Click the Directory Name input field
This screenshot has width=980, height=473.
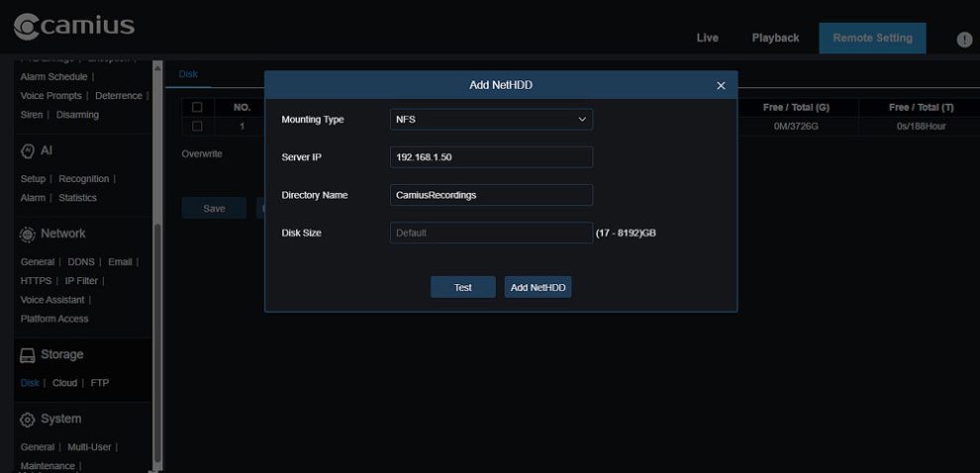click(491, 195)
